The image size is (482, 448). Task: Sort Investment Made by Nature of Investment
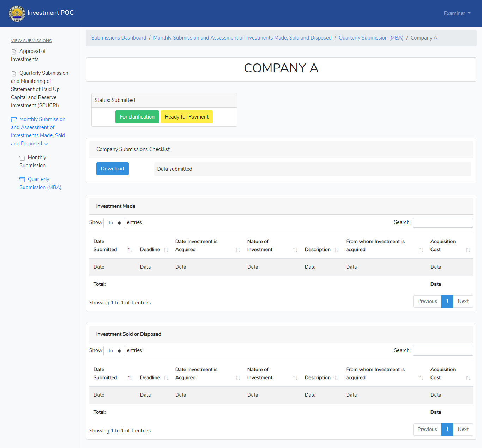coord(272,246)
